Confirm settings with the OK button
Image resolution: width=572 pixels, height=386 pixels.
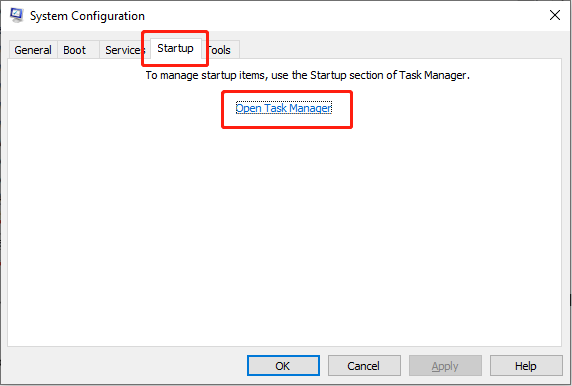pos(283,366)
